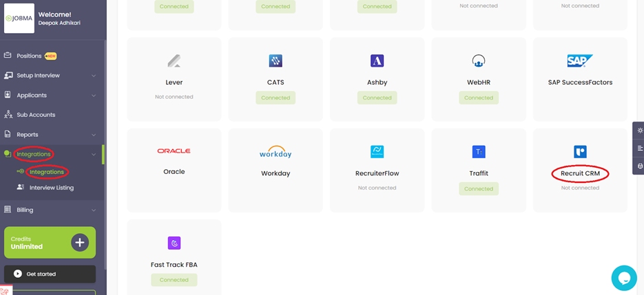Expand the Setup Interview chevron
Image resolution: width=644 pixels, height=295 pixels.
(94, 76)
